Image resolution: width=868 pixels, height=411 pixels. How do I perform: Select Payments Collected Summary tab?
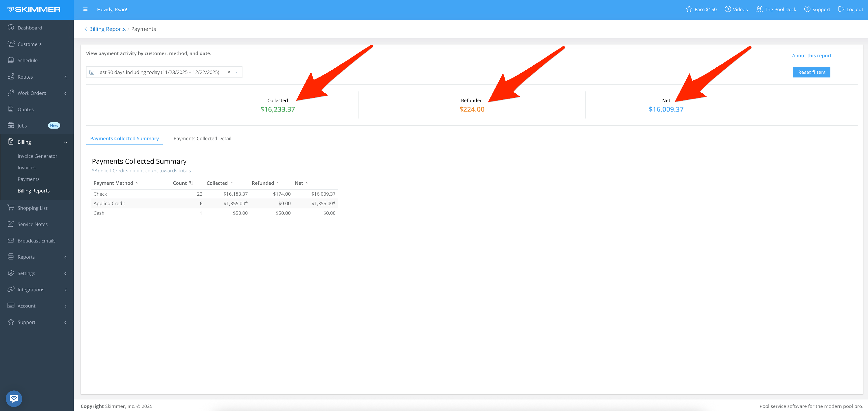click(124, 138)
